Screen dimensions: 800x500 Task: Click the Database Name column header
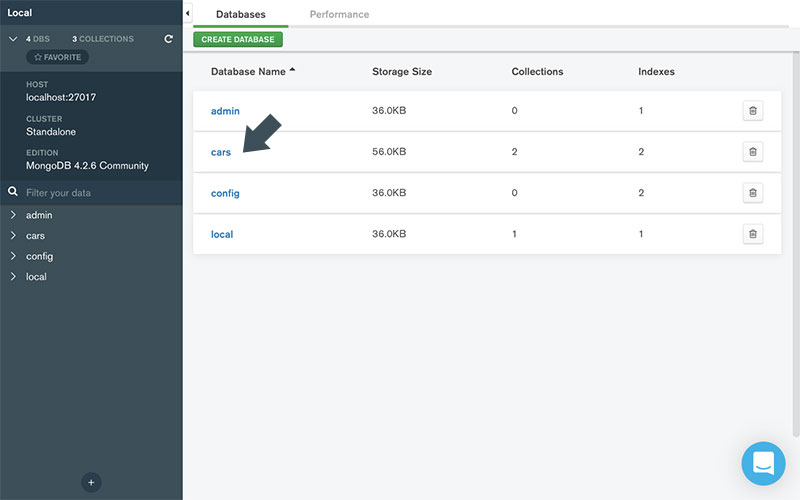(248, 71)
